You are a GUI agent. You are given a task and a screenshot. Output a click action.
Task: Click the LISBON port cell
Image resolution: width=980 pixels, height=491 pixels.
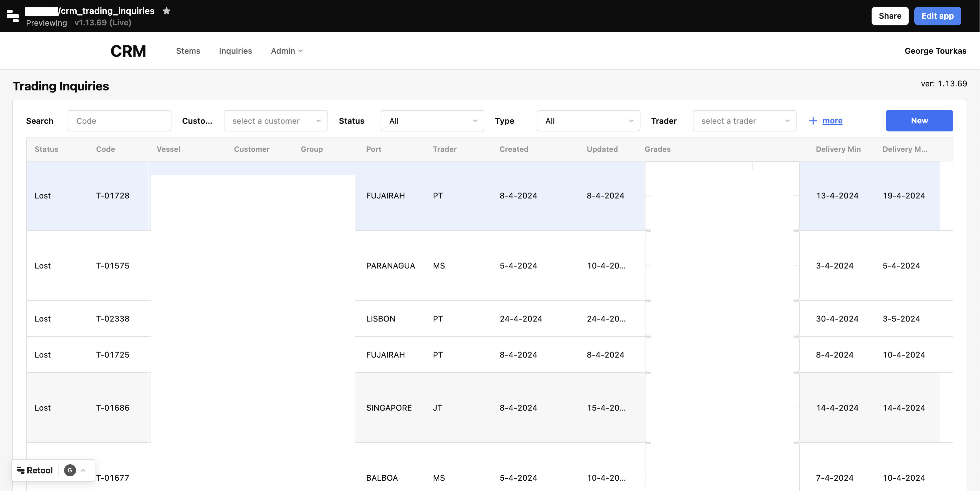381,319
